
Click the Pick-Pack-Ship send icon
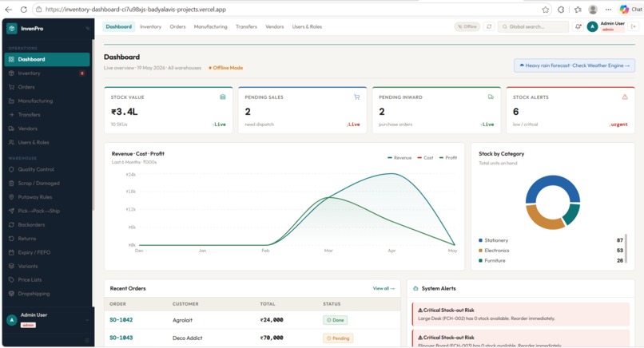11,211
